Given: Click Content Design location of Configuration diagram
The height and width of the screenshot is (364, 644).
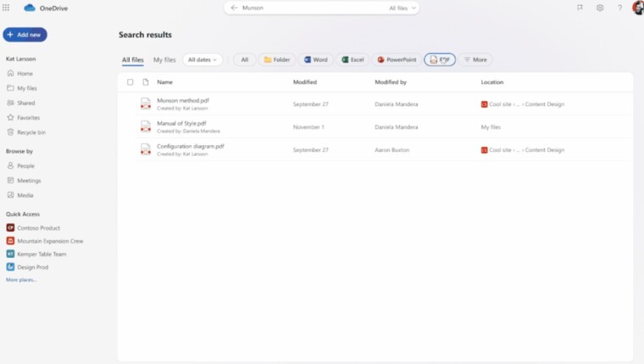Looking at the screenshot, I should coord(545,150).
